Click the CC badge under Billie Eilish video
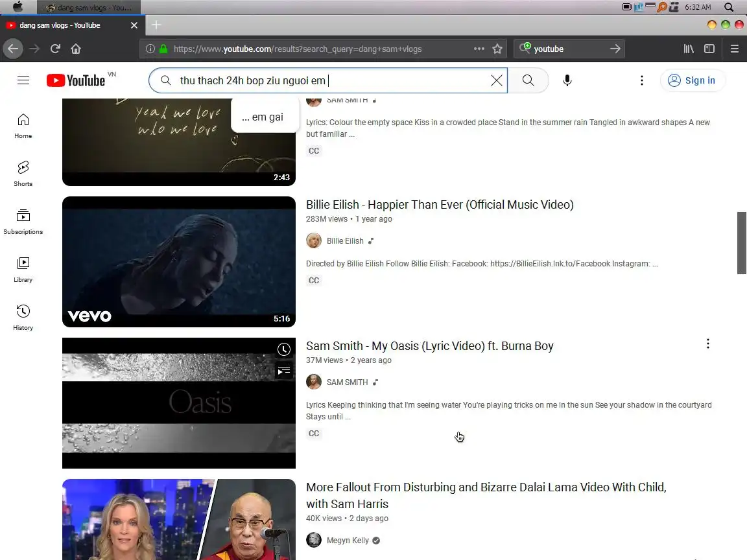This screenshot has height=560, width=747. coord(313,281)
